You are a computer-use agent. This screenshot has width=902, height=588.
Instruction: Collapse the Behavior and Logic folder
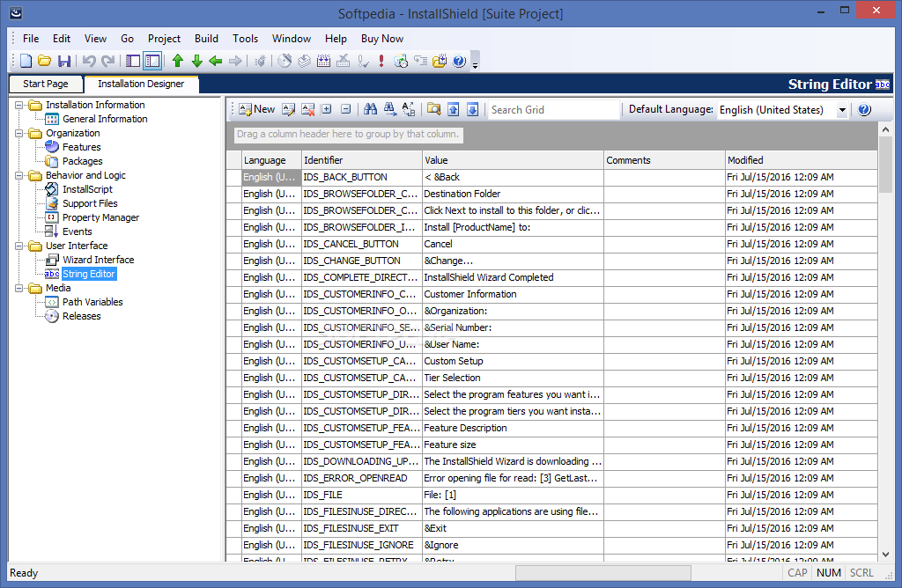[19, 176]
